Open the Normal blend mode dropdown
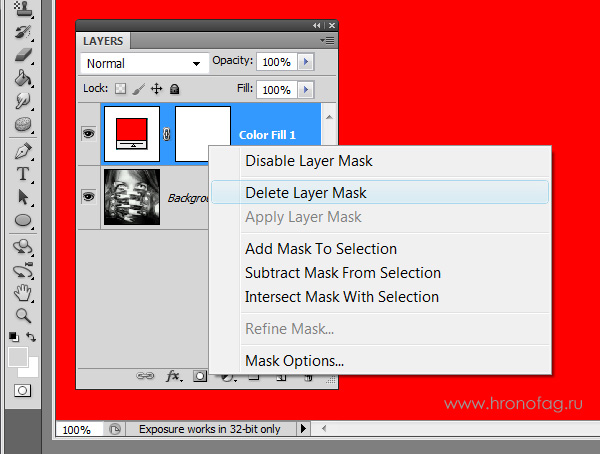 point(144,63)
